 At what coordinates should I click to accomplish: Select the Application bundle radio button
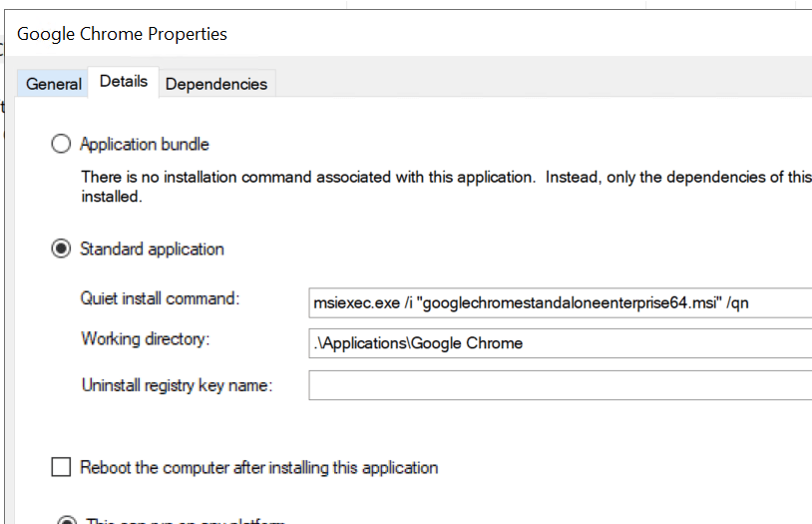[x=62, y=144]
